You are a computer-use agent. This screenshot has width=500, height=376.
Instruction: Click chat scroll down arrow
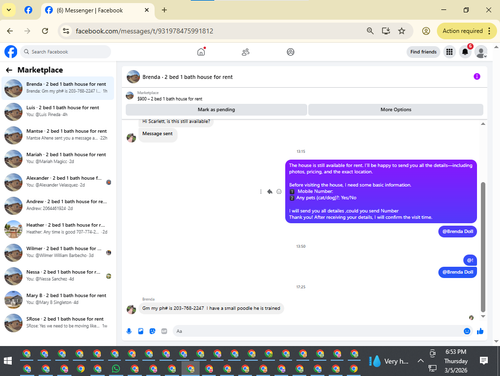coord(483,316)
